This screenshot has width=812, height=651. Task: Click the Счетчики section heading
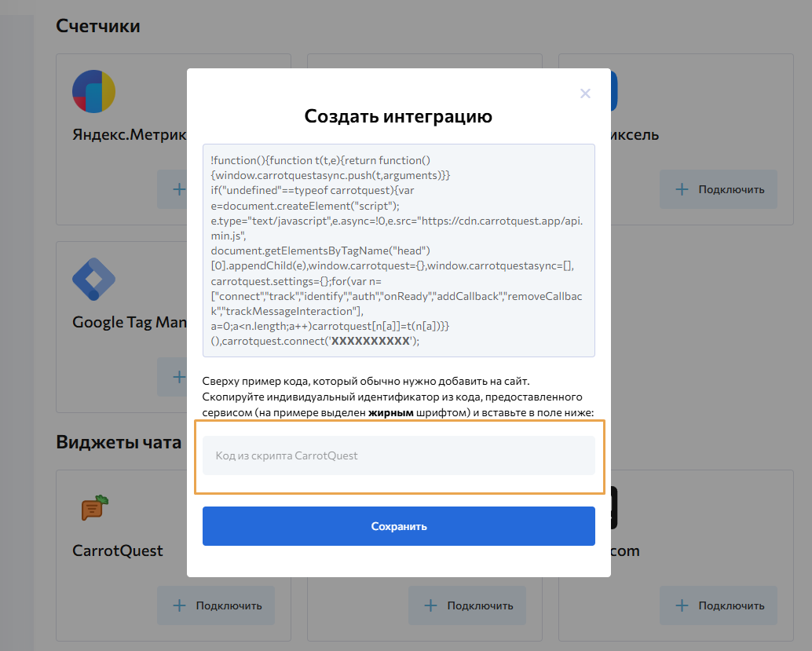(x=98, y=26)
